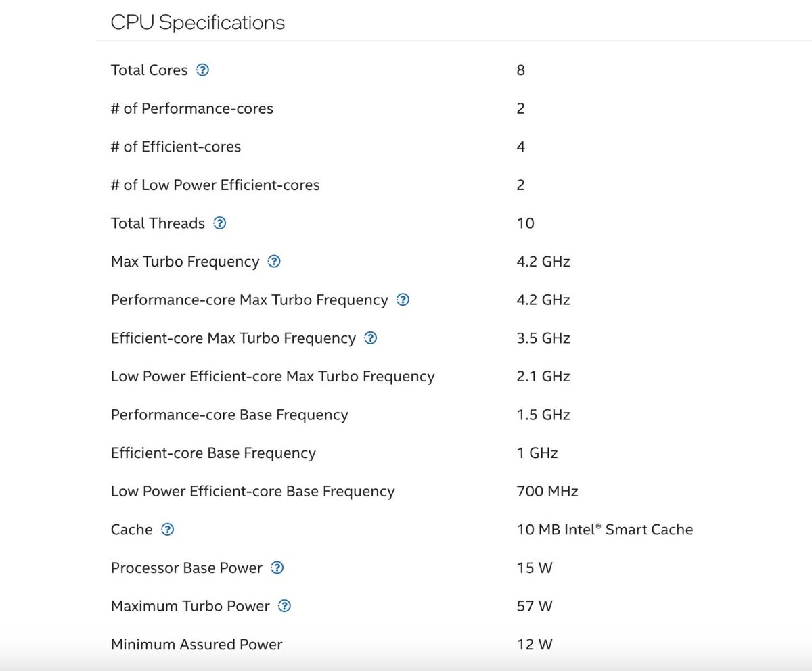Show the Cache info tooltip icon
812x671 pixels.
pyautogui.click(x=167, y=529)
